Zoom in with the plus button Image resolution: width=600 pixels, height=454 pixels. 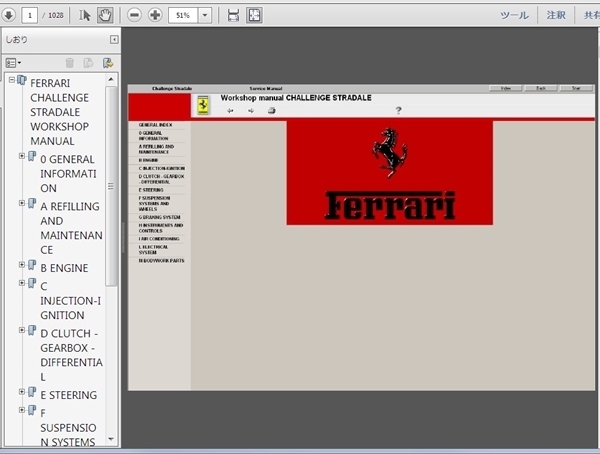coord(155,15)
